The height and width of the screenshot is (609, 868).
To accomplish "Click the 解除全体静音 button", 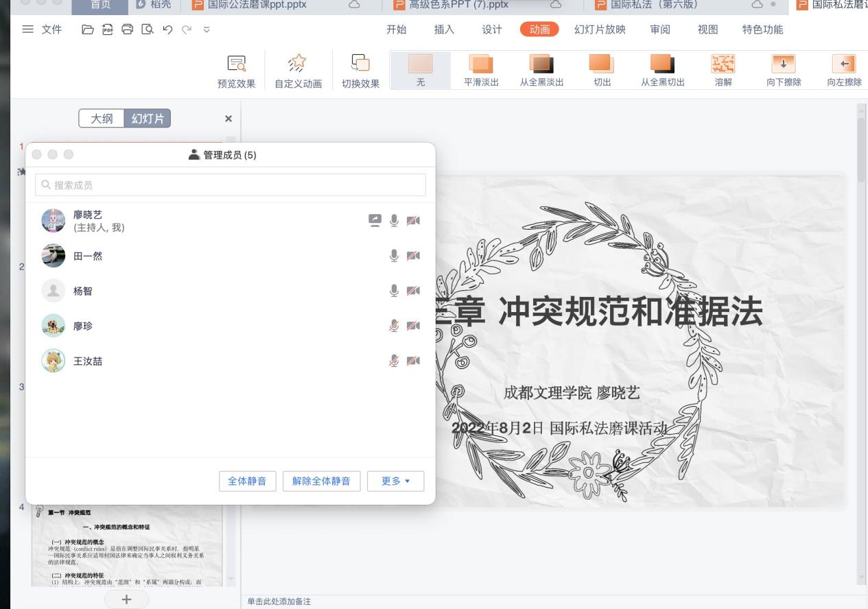I will pos(321,481).
